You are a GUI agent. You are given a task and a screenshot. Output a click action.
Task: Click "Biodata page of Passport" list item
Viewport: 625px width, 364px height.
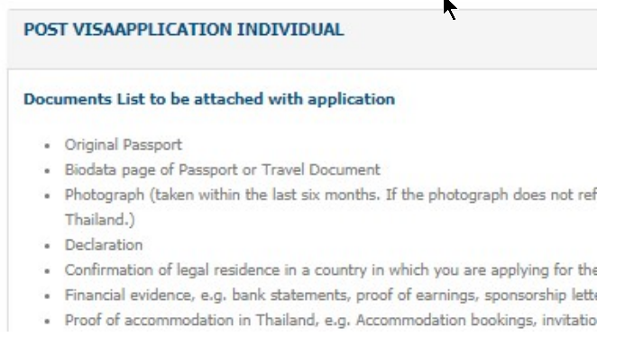222,169
